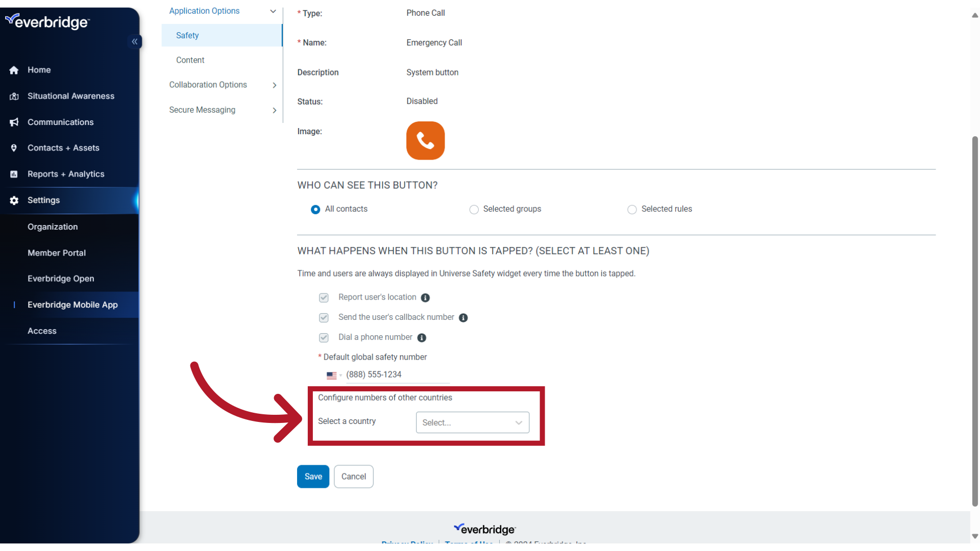Open the Select a country dropdown
980x551 pixels.
[473, 422]
